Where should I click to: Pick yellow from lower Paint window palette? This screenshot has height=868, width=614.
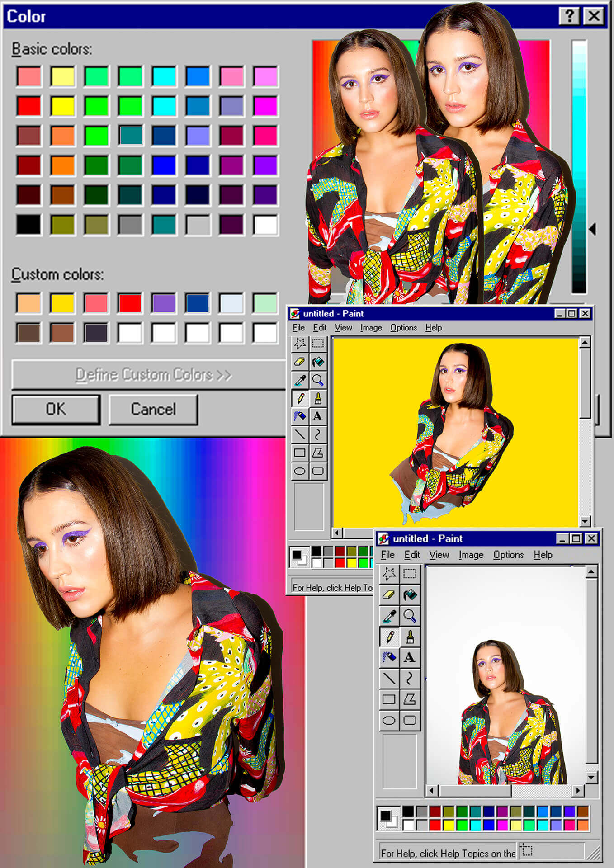tap(449, 825)
